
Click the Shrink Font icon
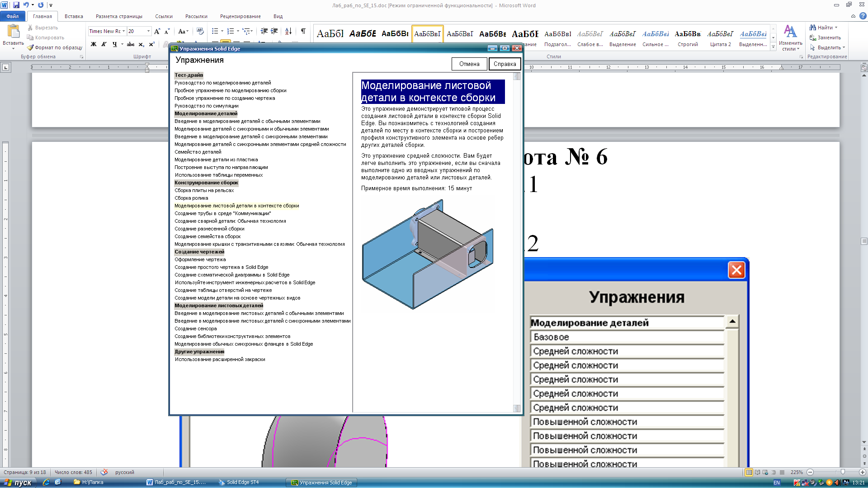167,31
